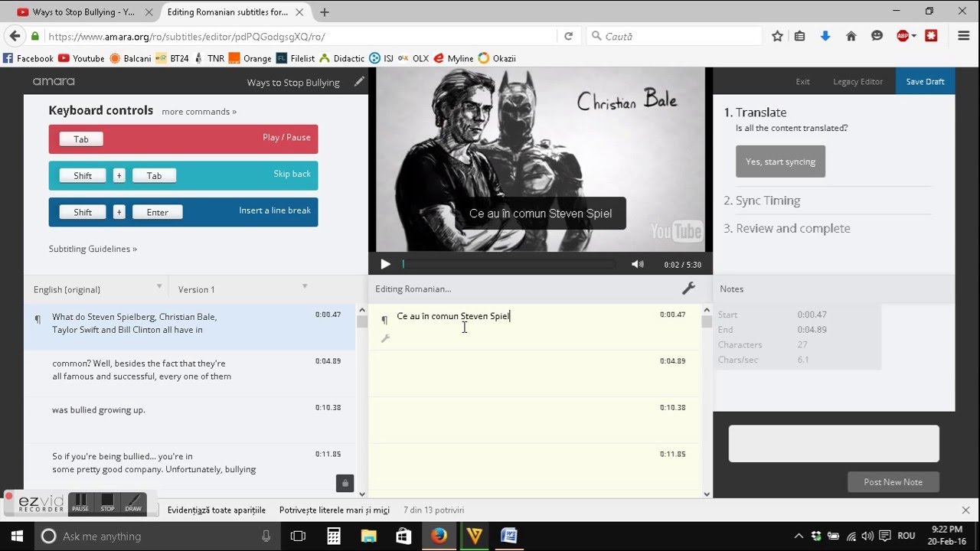980x551 pixels.
Task: Close the Firefox find bar
Action: 965,510
